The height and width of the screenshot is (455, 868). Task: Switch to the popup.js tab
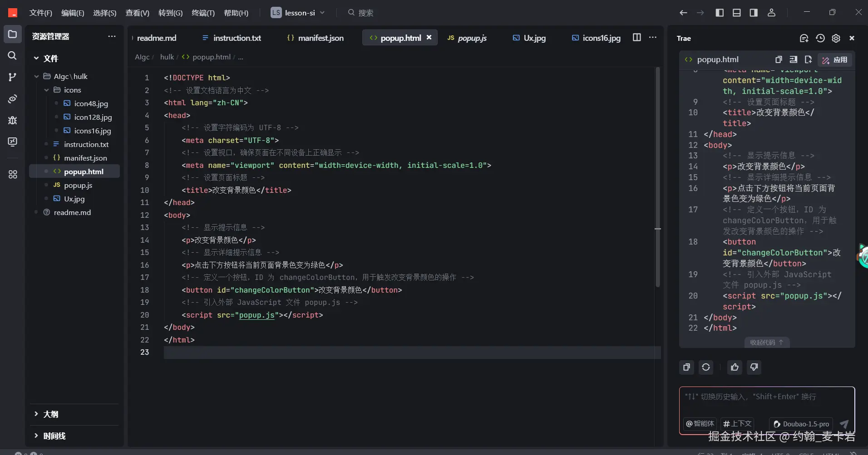click(467, 38)
